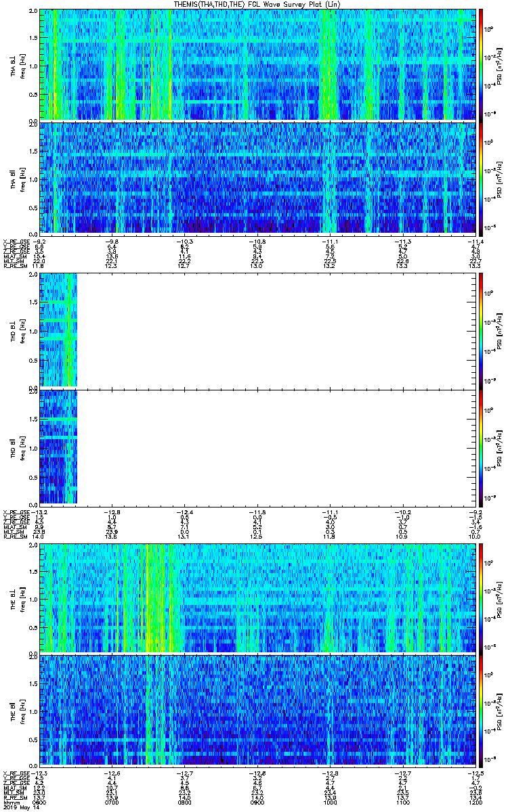Click the THE B∥ spectrogram panel

pyautogui.click(x=257, y=710)
